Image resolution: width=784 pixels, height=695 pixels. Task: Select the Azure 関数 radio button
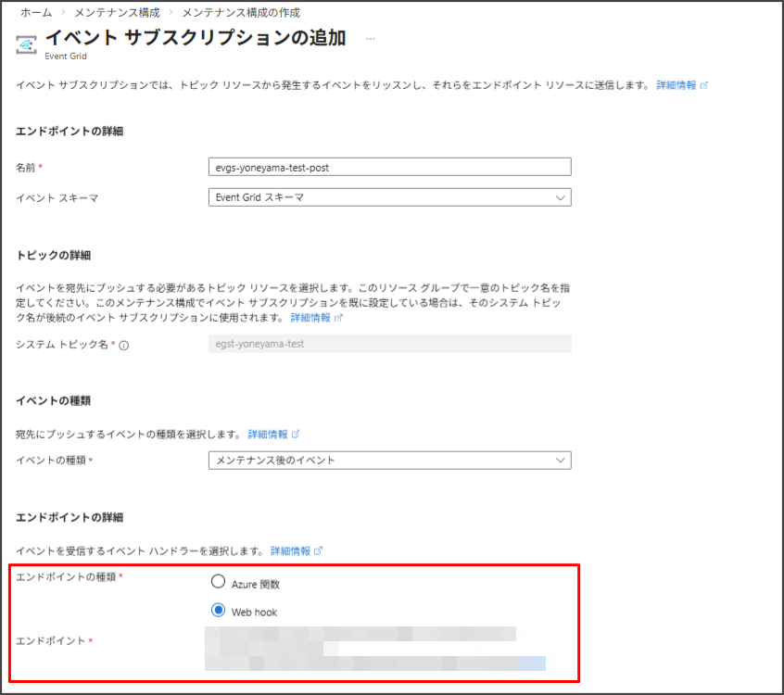coord(219,583)
